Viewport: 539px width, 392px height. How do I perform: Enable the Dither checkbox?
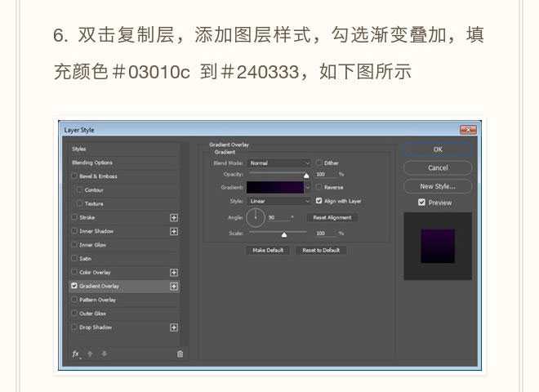318,163
